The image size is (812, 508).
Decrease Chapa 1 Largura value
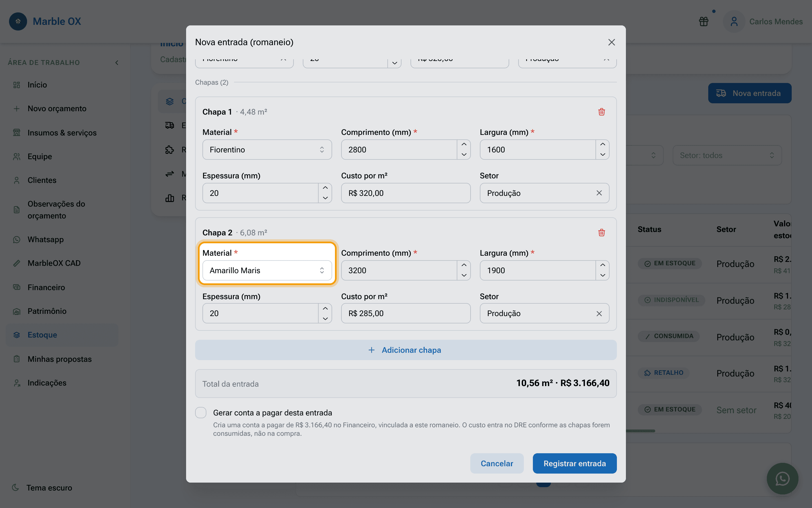603,155
